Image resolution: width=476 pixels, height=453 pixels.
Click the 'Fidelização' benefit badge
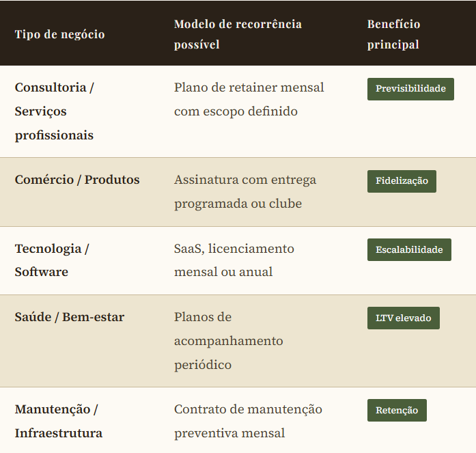402,181
